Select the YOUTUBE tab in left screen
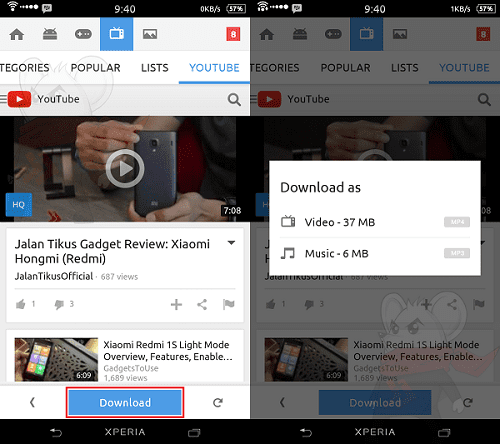 (x=214, y=68)
